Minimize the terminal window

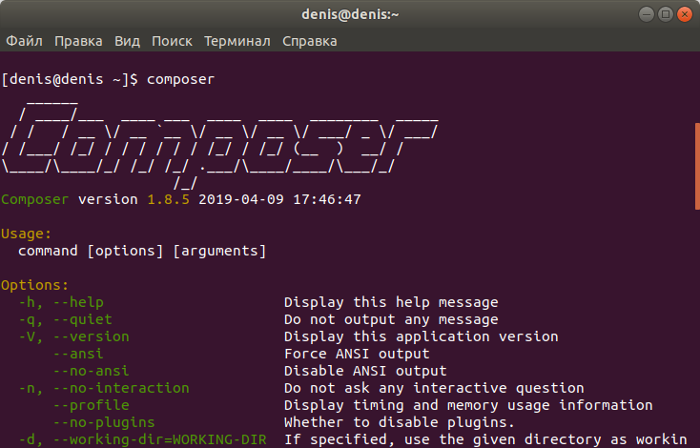(x=646, y=14)
